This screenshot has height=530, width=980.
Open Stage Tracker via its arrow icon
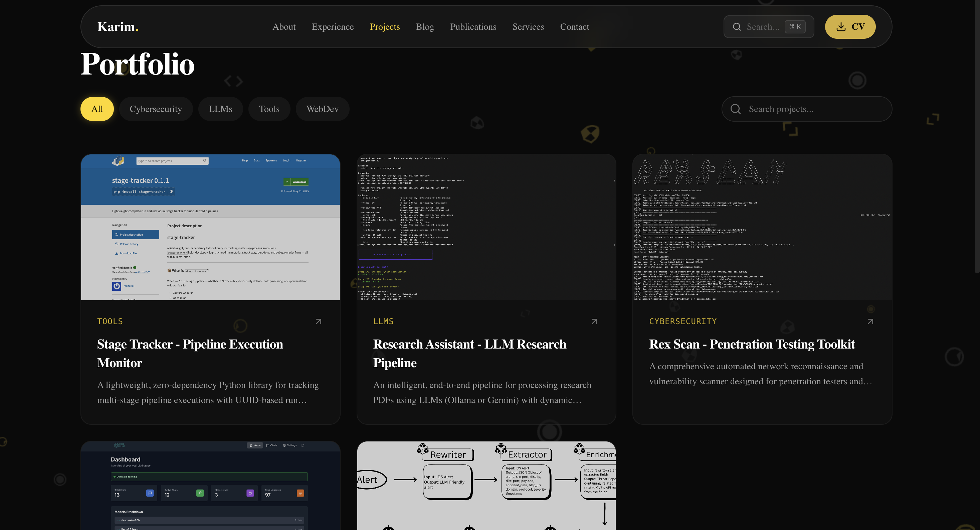(319, 321)
